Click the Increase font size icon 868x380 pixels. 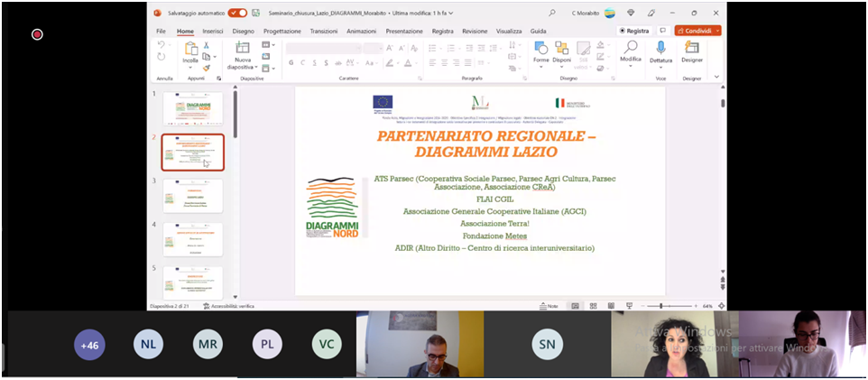point(390,48)
